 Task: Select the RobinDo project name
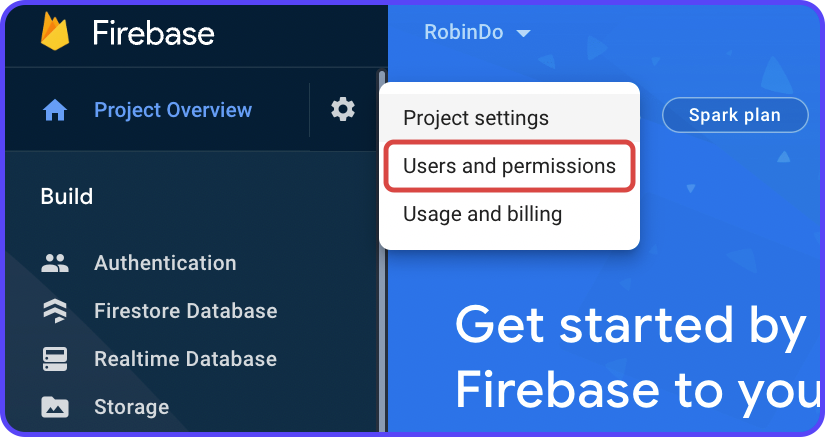[x=464, y=33]
